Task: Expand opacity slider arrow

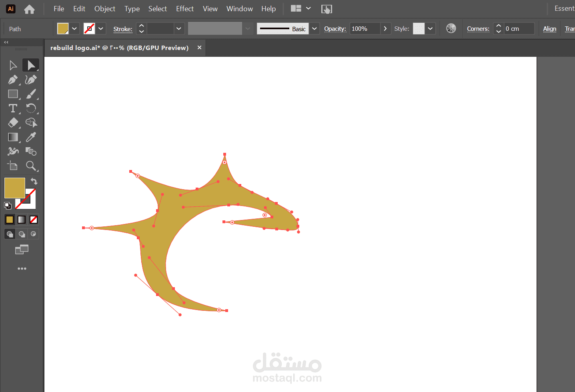Action: pos(385,28)
